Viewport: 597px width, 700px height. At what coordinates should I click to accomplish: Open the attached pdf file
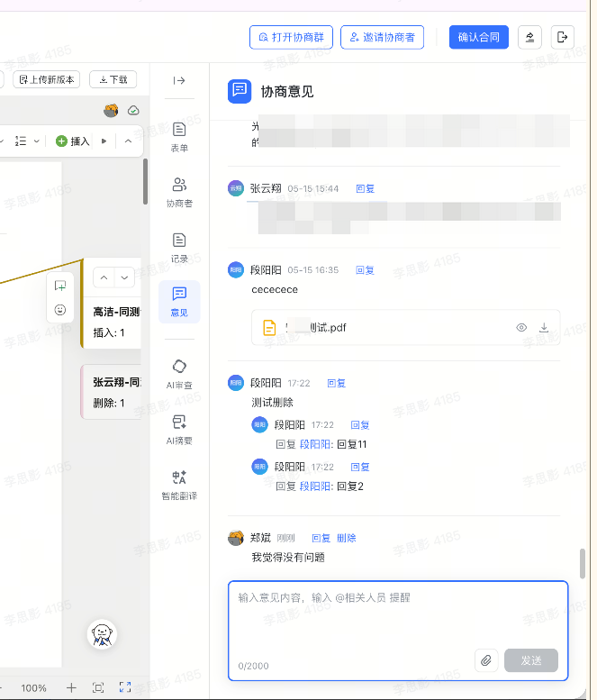click(405, 328)
